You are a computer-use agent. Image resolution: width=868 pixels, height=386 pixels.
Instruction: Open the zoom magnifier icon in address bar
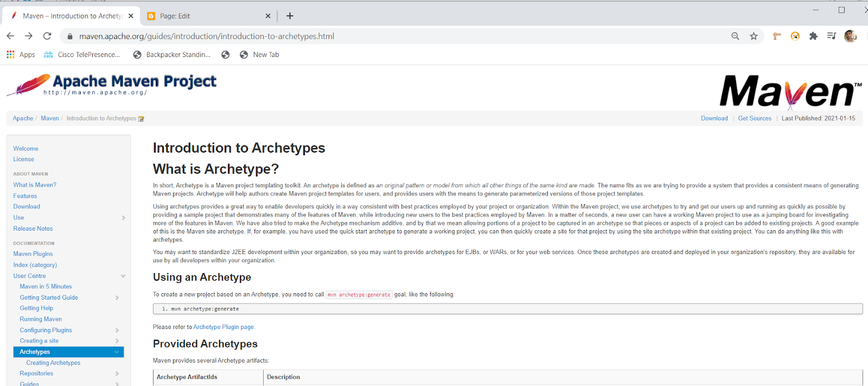pyautogui.click(x=735, y=36)
